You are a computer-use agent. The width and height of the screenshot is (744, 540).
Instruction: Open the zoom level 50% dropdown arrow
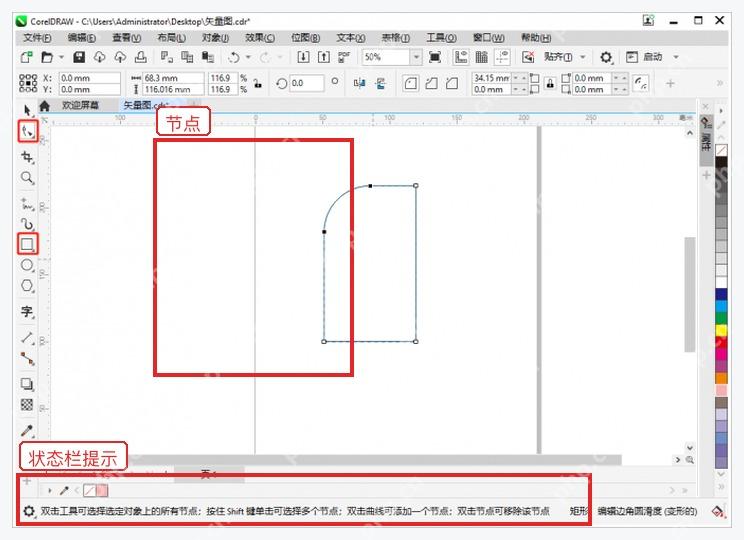416,57
